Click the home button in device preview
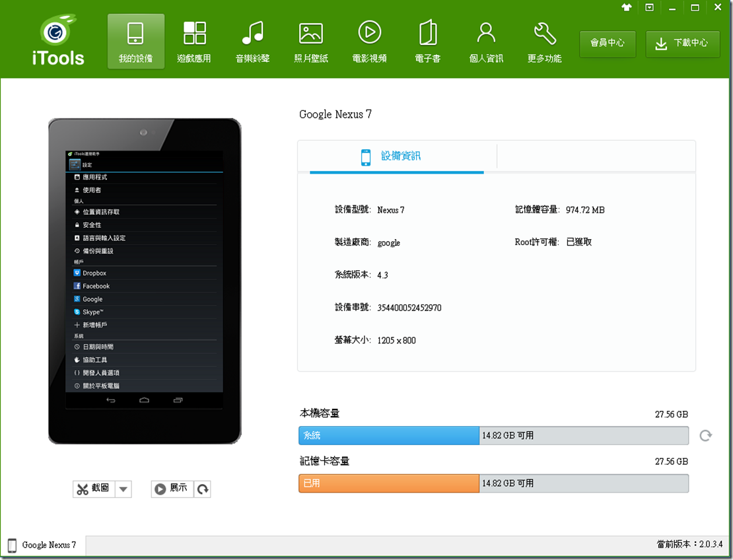The width and height of the screenshot is (733, 560). [x=145, y=400]
